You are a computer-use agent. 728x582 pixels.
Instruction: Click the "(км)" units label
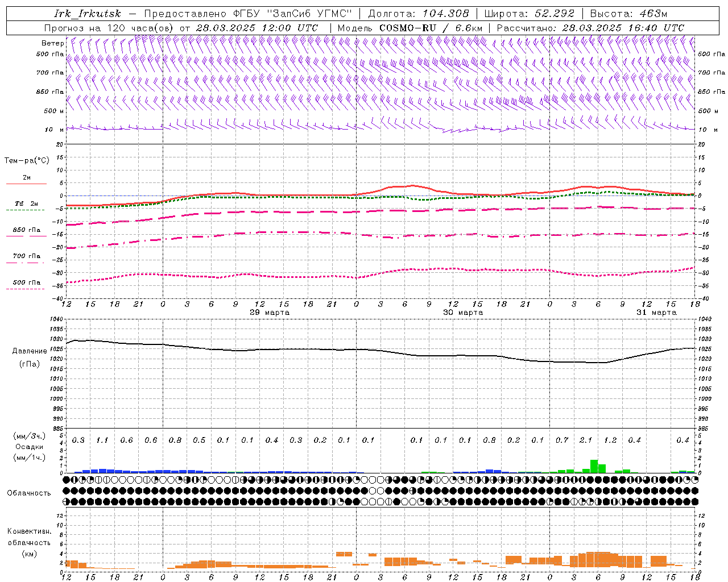[x=30, y=554]
